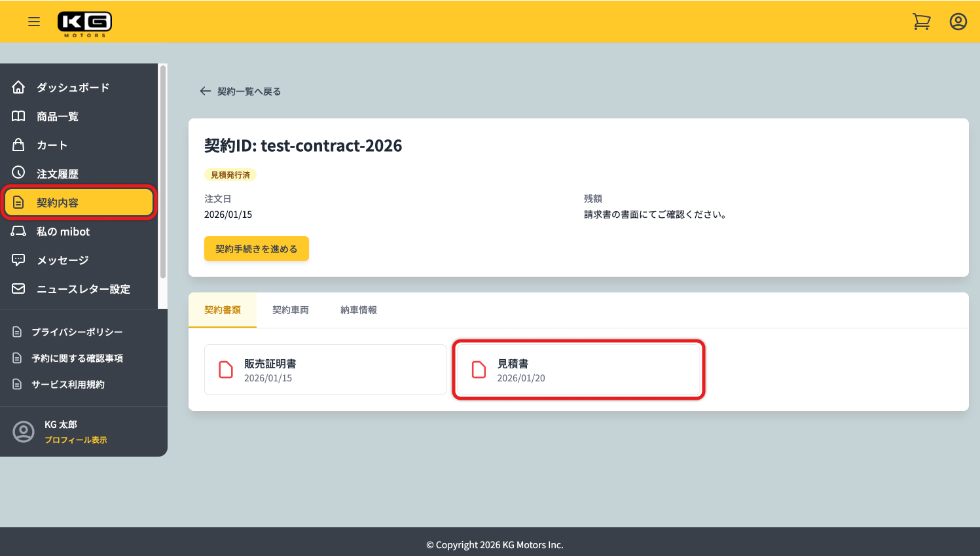Open the shopping cart icon in the header

point(922,21)
